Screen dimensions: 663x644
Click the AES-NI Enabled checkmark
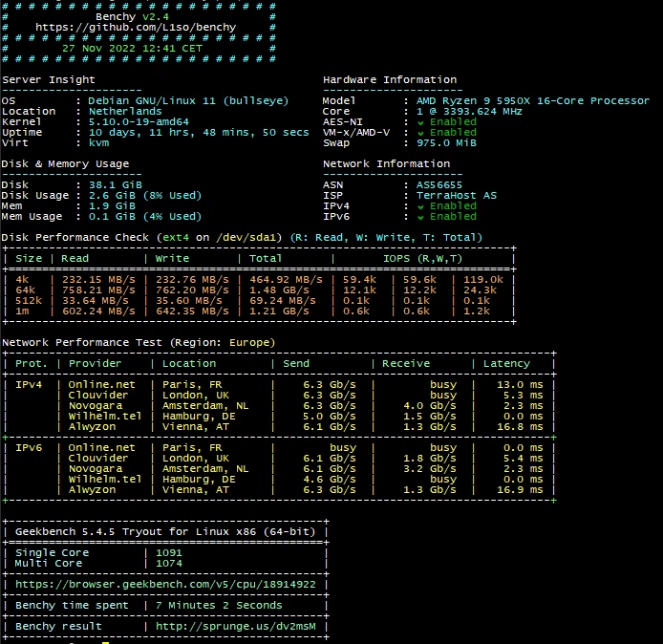coord(422,122)
